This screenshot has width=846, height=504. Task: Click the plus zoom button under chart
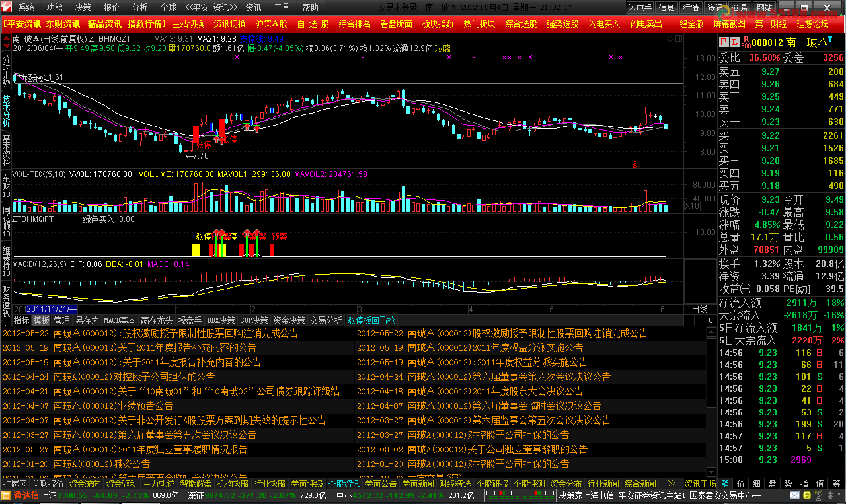(689, 320)
